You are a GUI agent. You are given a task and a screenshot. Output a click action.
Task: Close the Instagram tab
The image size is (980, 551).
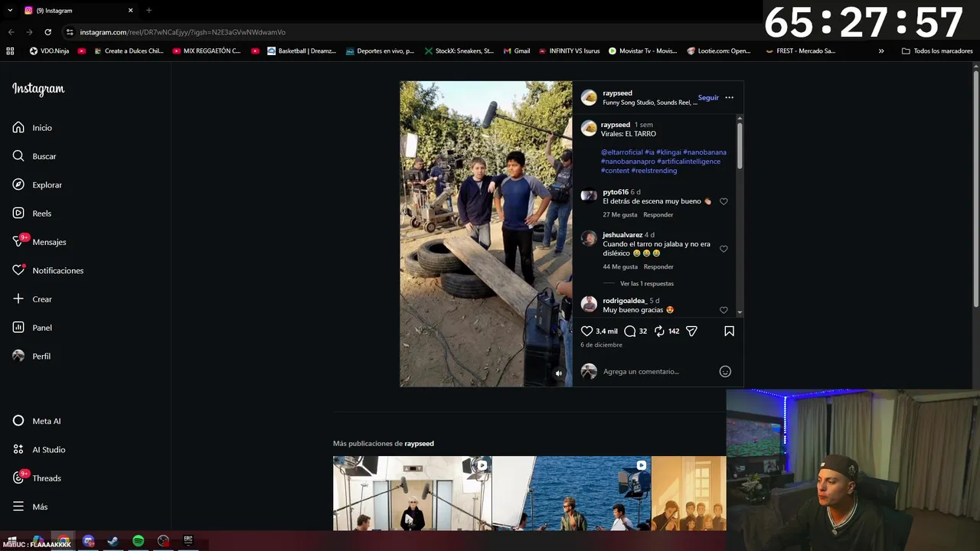point(130,11)
